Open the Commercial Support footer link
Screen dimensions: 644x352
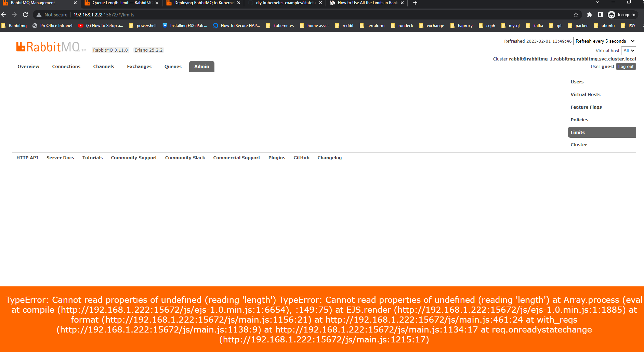(x=237, y=158)
